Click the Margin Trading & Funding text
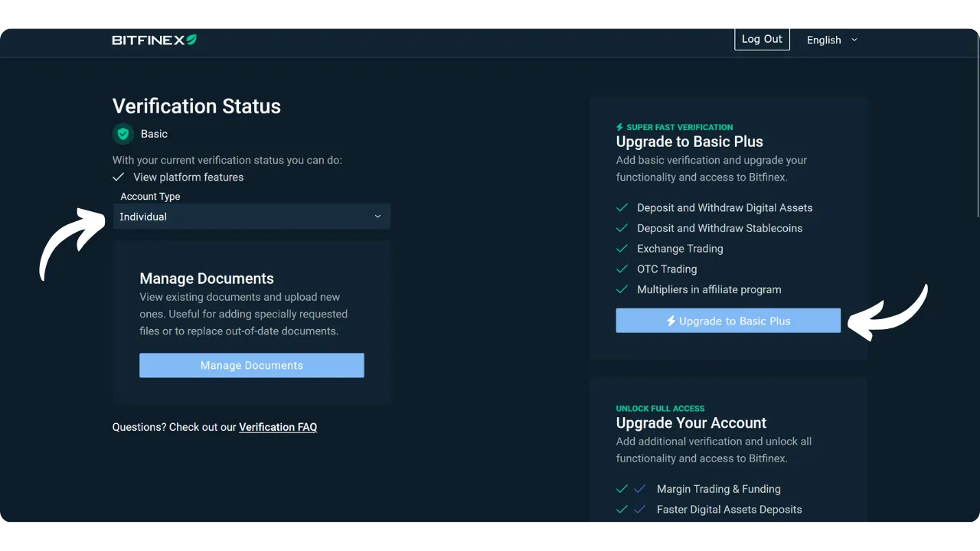Viewport: 980px width, 551px height. coord(719,489)
